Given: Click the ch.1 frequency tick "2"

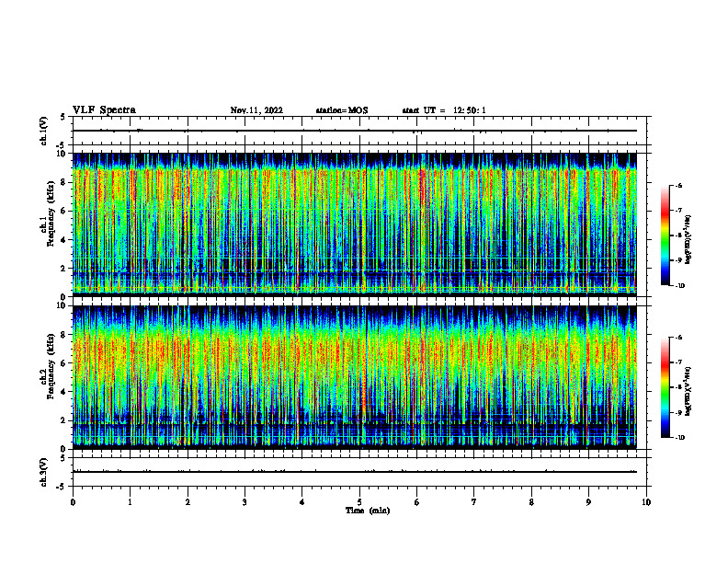Looking at the screenshot, I should tap(63, 269).
